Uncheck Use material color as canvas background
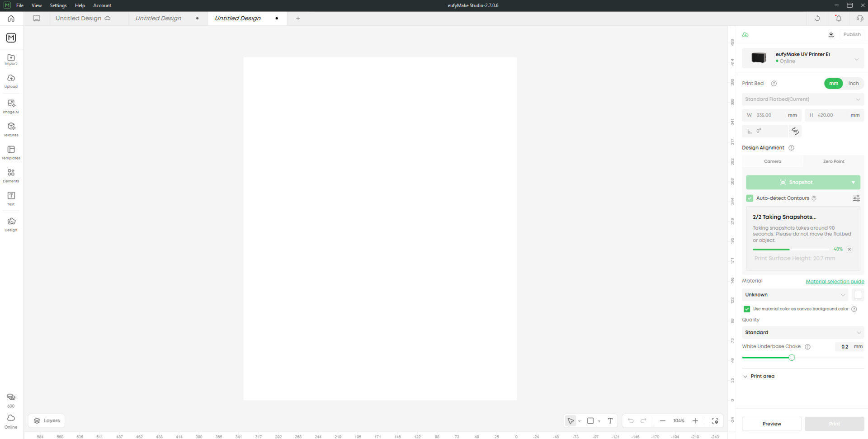 tap(747, 309)
